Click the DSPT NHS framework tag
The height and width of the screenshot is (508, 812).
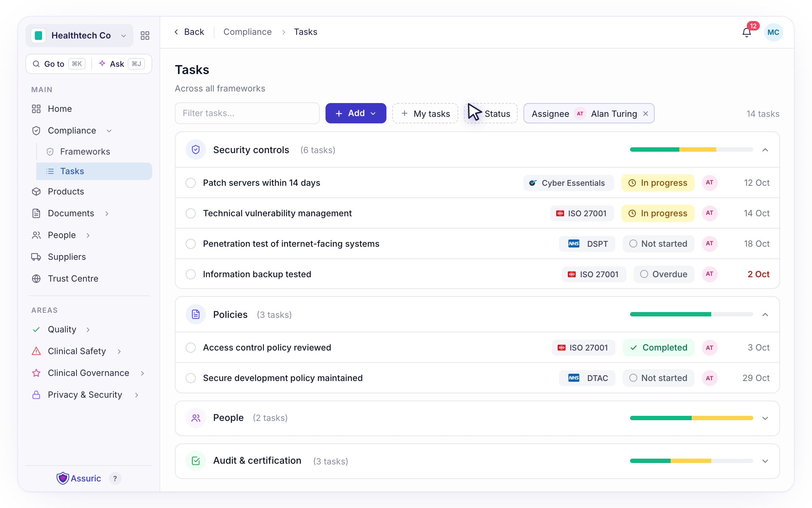(587, 244)
